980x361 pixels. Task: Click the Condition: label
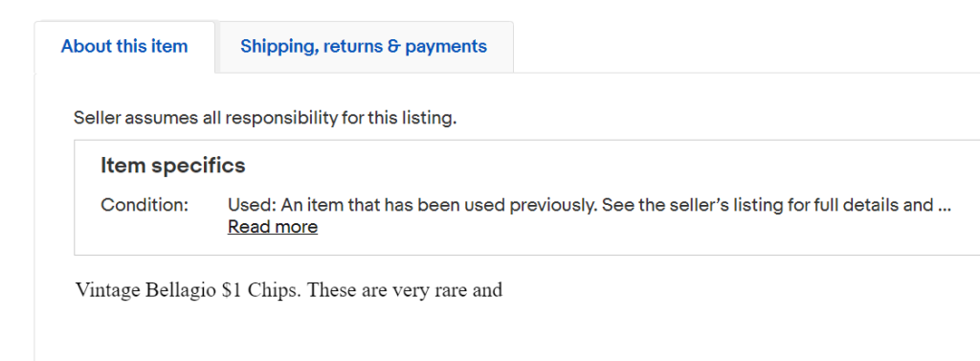click(x=145, y=205)
